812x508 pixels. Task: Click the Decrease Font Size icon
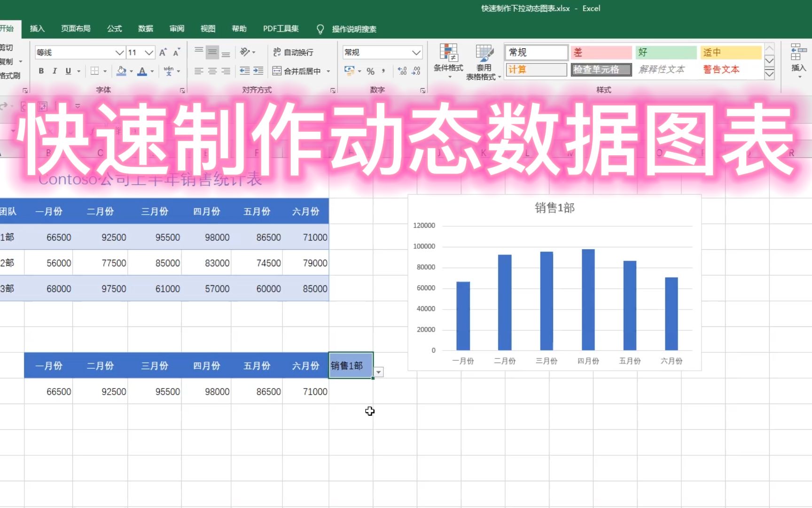[177, 52]
